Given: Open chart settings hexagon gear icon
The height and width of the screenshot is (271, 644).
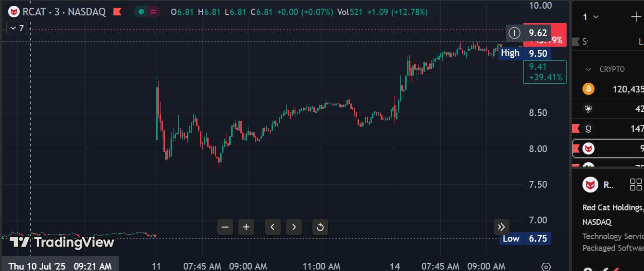Looking at the screenshot, I should pos(546,266).
